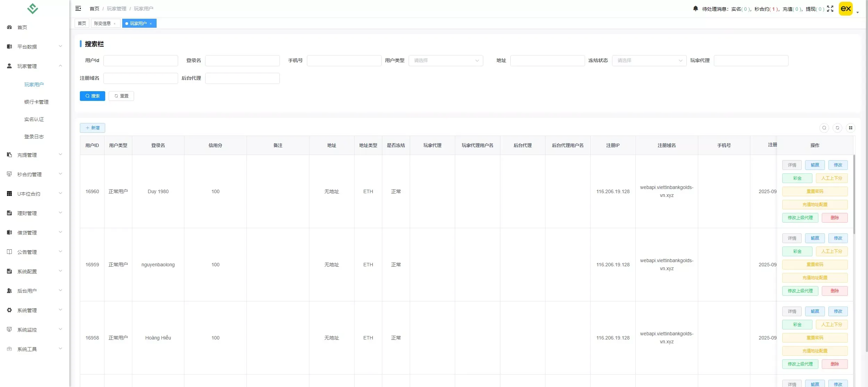Close the 玩家用户 tab
Image resolution: width=868 pixels, height=387 pixels.
click(x=151, y=24)
